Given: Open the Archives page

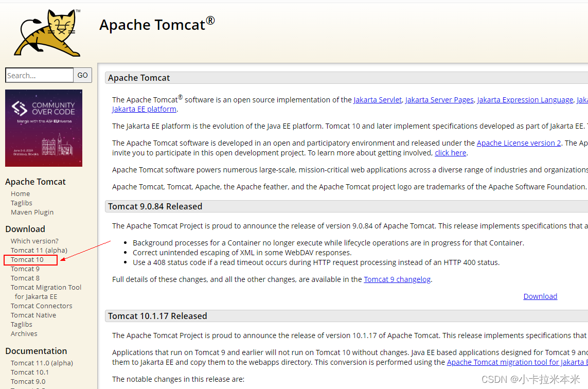Looking at the screenshot, I should [24, 333].
